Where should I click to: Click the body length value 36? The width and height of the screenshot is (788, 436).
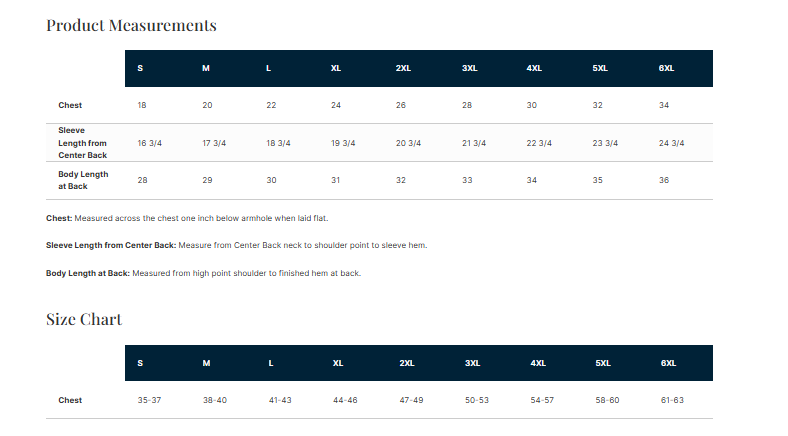[664, 180]
